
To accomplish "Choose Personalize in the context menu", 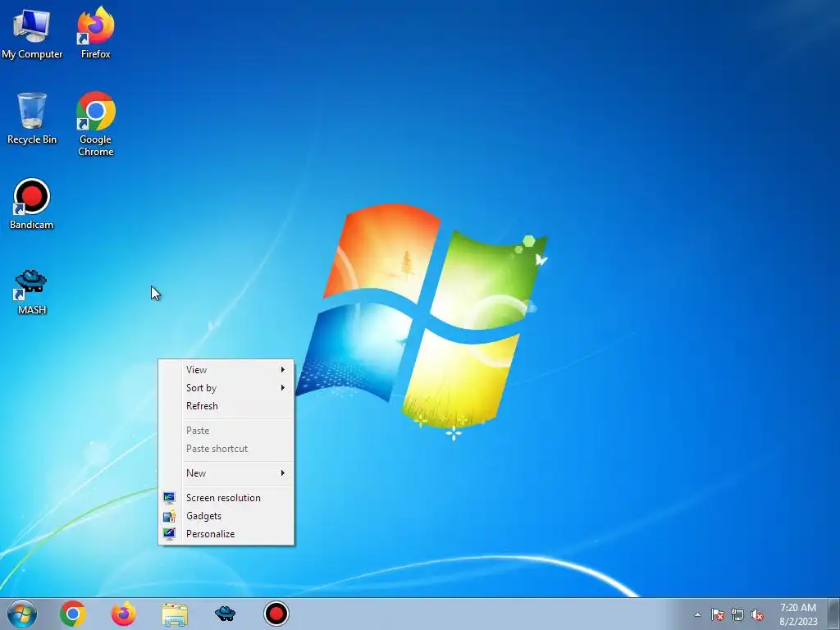I will (x=226, y=534).
